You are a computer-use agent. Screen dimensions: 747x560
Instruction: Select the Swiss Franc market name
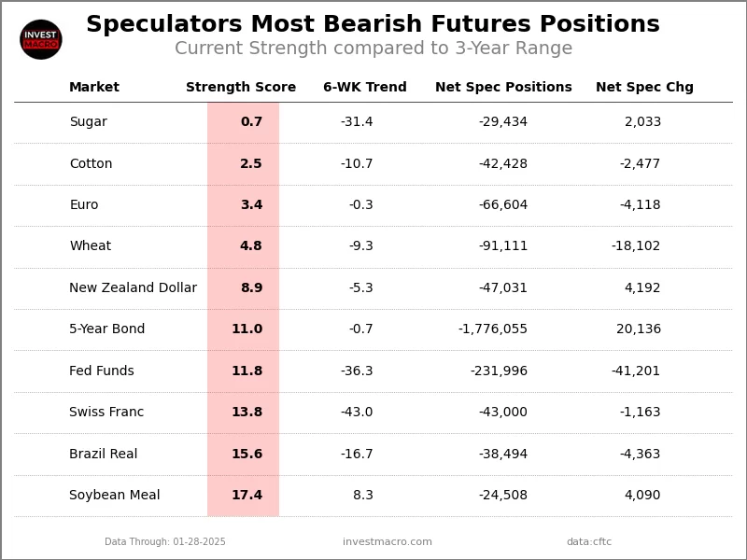click(106, 413)
